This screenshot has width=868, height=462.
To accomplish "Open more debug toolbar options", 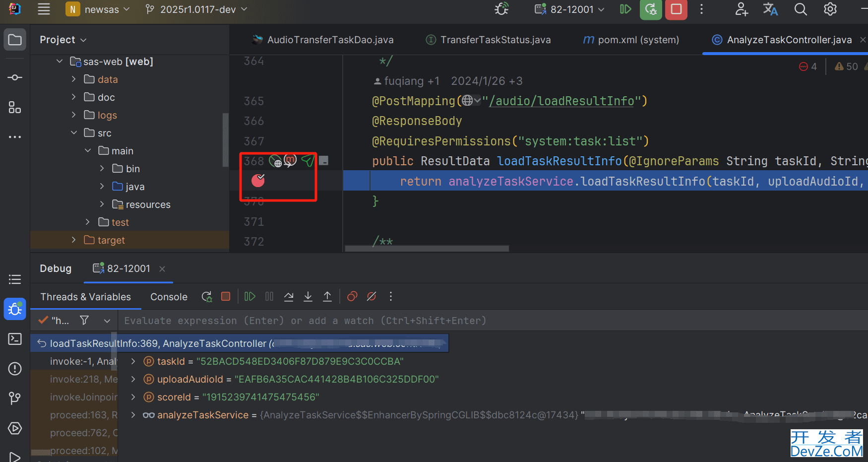I will 391,297.
